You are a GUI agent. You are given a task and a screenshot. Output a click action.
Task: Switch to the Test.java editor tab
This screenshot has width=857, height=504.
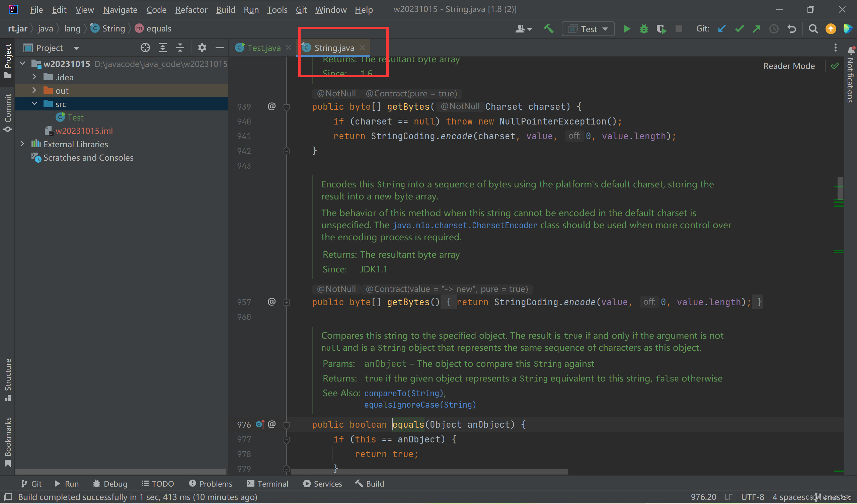(263, 48)
